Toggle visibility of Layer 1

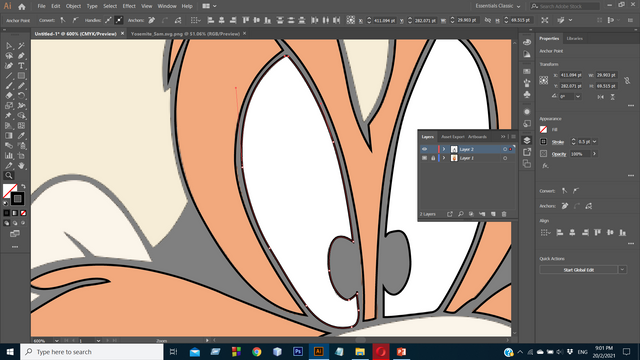(424, 158)
